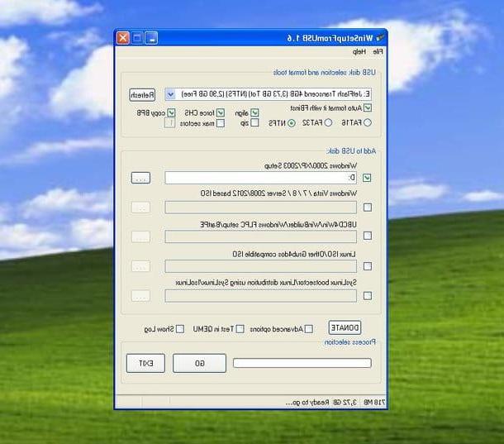Enable Windows Vista/7/8 based ISO checkbox
504x444 pixels.
click(368, 208)
